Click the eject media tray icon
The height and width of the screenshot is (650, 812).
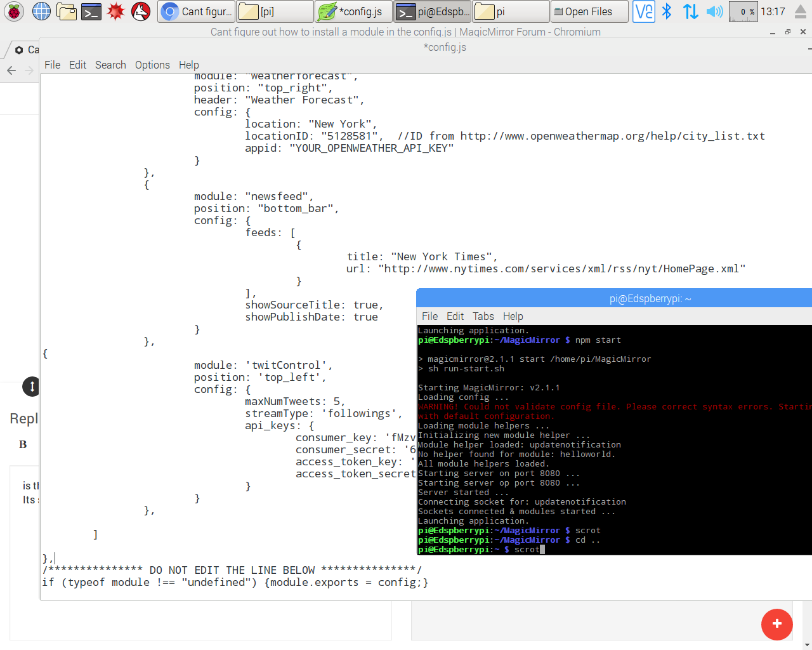tap(801, 11)
